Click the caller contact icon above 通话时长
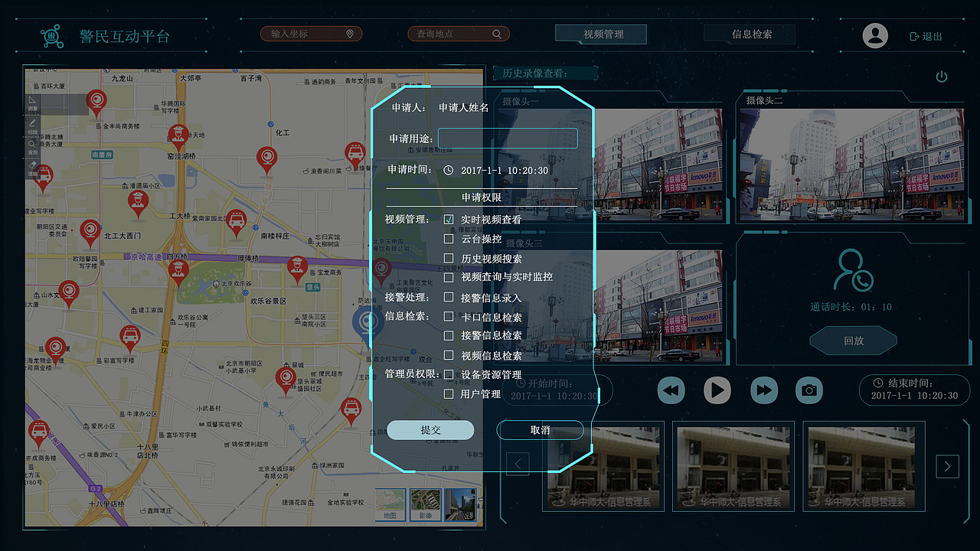The height and width of the screenshot is (551, 980). (x=854, y=269)
